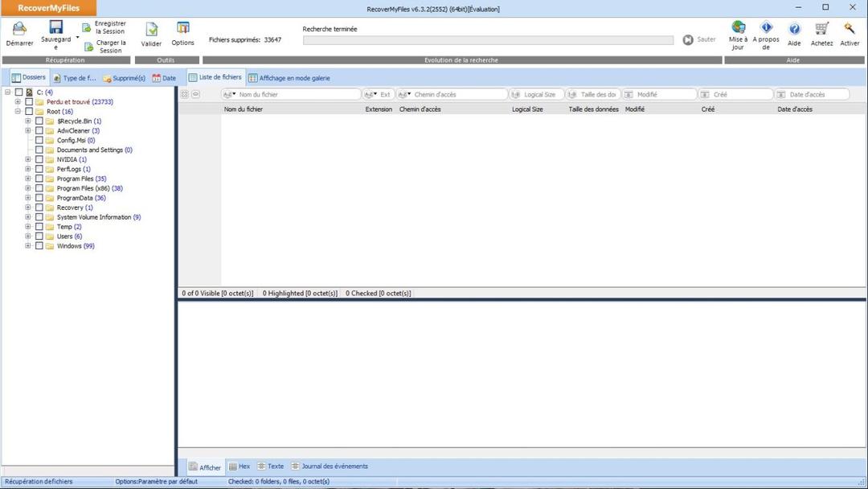Switch to Affichage en mode galerie tab
This screenshot has height=489, width=868.
pos(289,78)
